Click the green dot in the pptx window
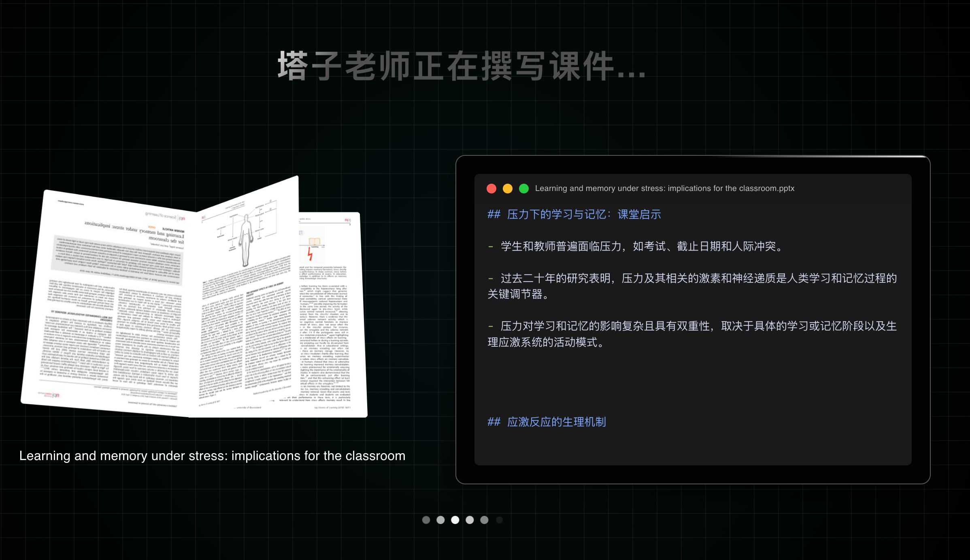Viewport: 970px width, 560px height. click(x=524, y=189)
